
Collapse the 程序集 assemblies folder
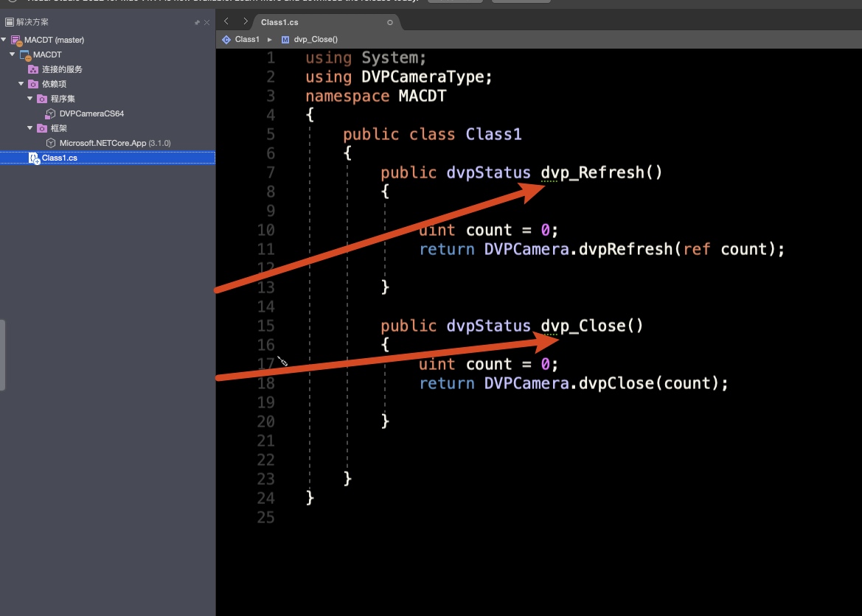tap(30, 99)
